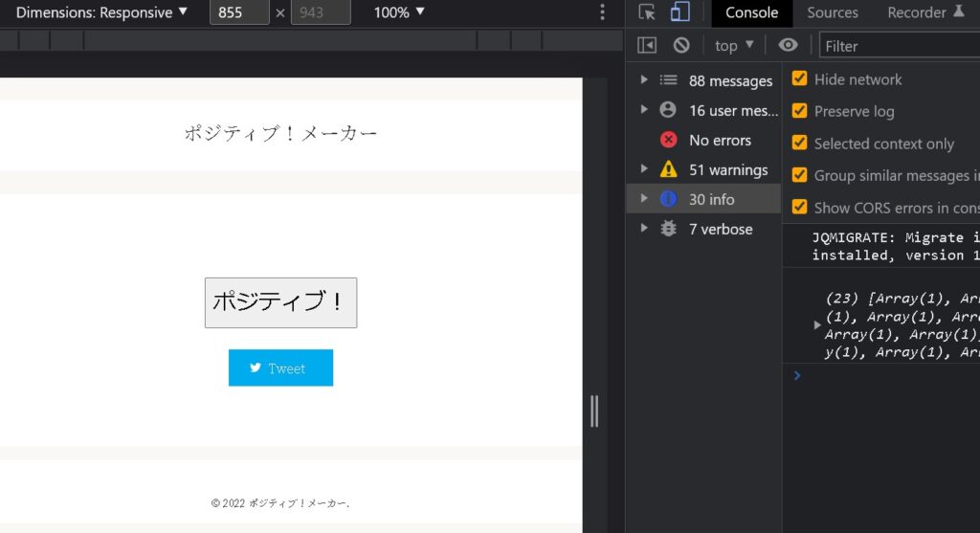Uncheck the Preserve log checkbox
Image resolution: width=980 pixels, height=533 pixels.
point(800,111)
